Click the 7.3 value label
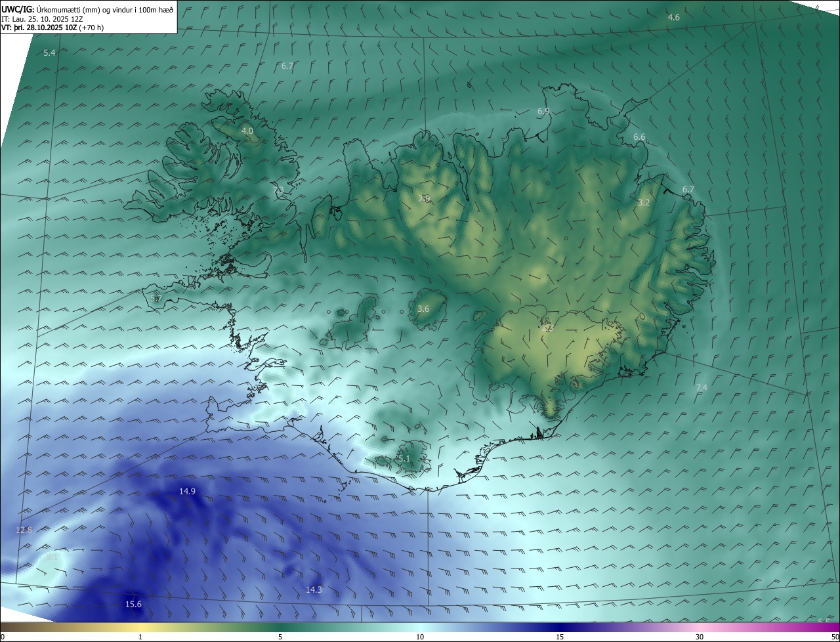Screen dimensions: 840x642 pos(279,190)
